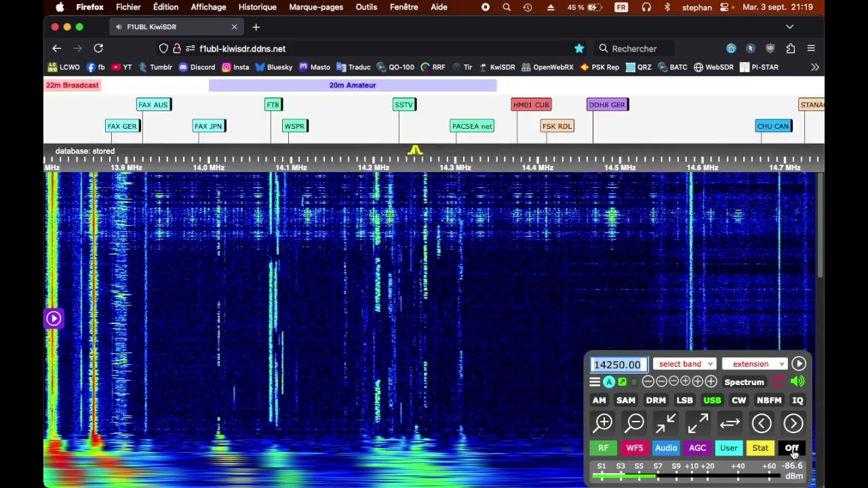This screenshot has height=488, width=868.
Task: Open the AGC tab in control panel
Action: [697, 448]
